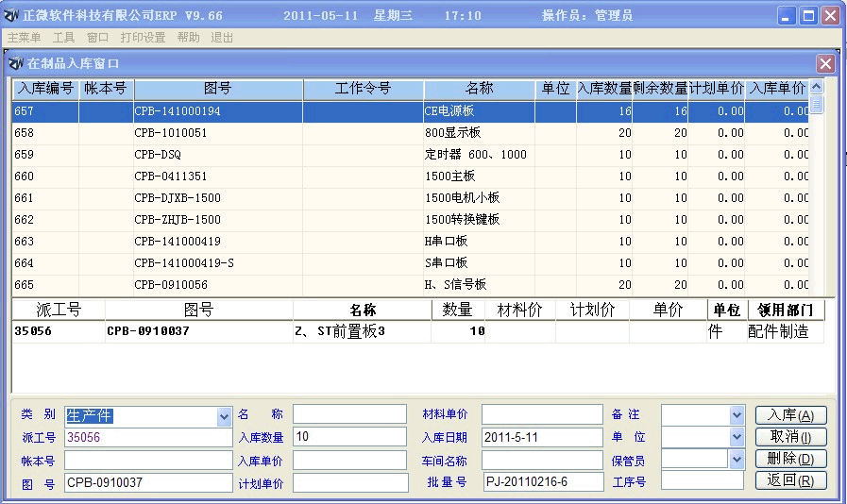Focus the 入库数量 input field
Image resolution: width=847 pixels, height=504 pixels.
349,437
